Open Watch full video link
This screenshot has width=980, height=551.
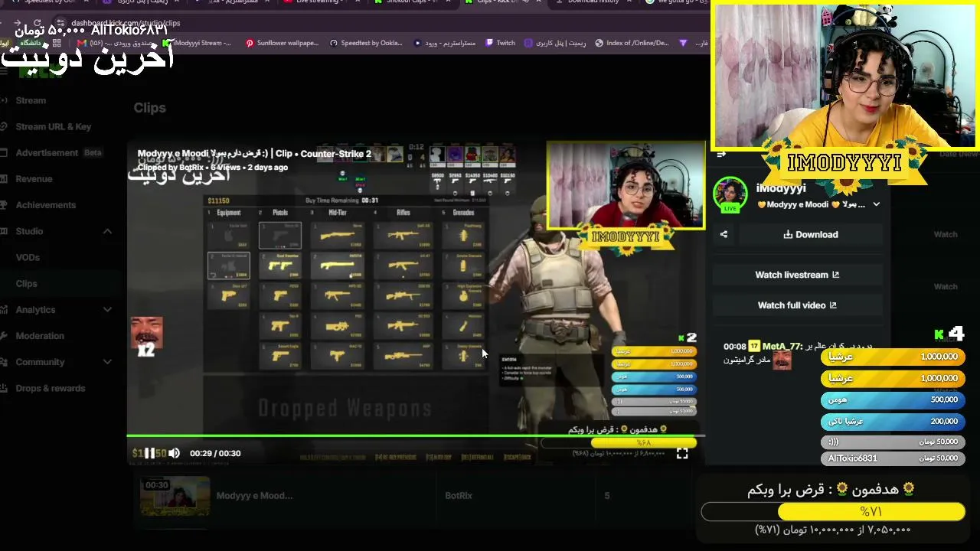pos(797,305)
